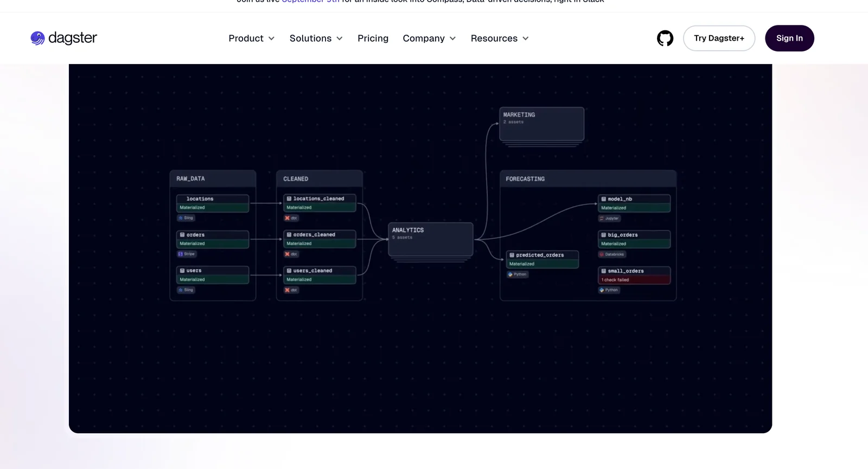Click the Dagster logo in the header
The image size is (868, 469).
(x=63, y=38)
